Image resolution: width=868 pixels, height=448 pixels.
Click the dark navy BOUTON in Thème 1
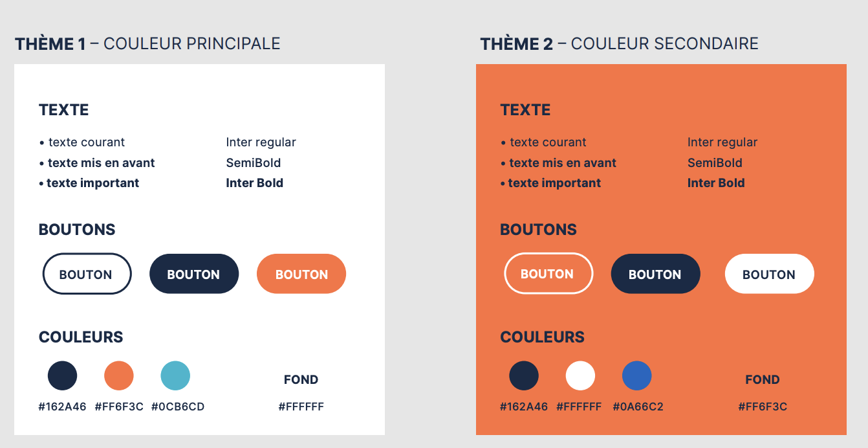[x=194, y=274]
